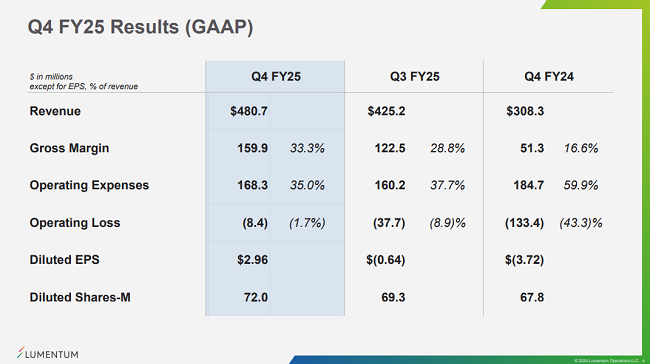650x364 pixels.
Task: Select the Gross Margin row label
Action: [69, 148]
